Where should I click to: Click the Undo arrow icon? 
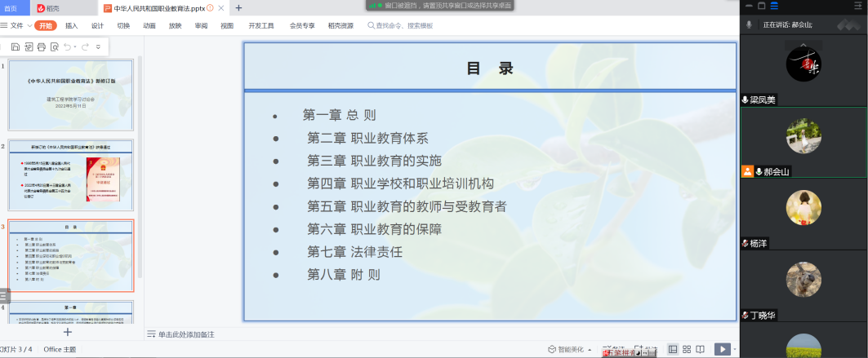pyautogui.click(x=68, y=46)
